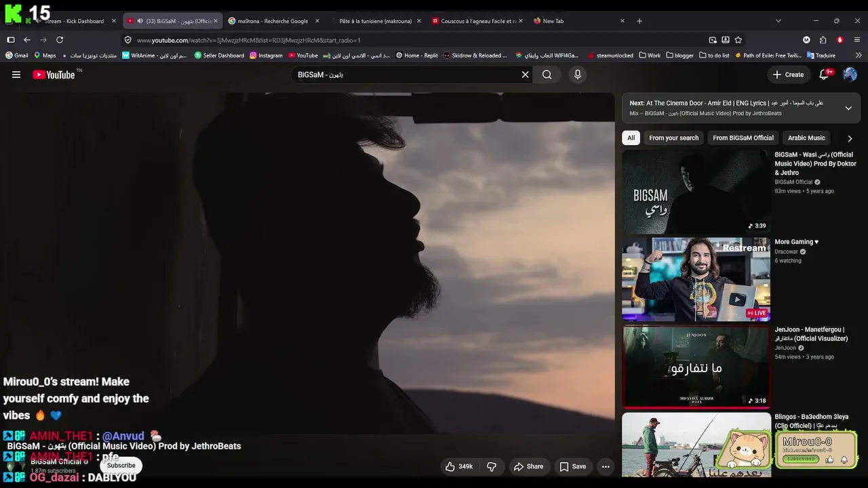Open the YouTube guide hamburger menu
This screenshot has height=488, width=868.
pyautogui.click(x=16, y=75)
